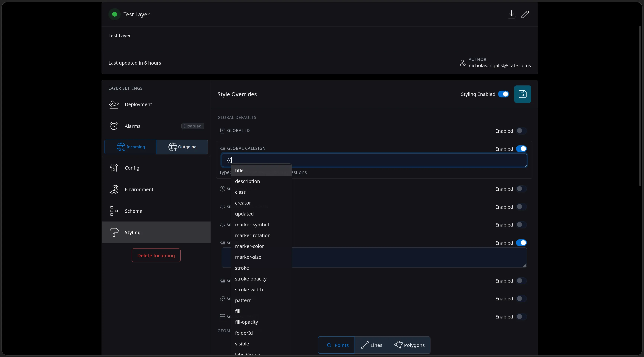Screen dimensions: 644x357
Task: Pick updated from the suggestion list
Action: (261, 214)
